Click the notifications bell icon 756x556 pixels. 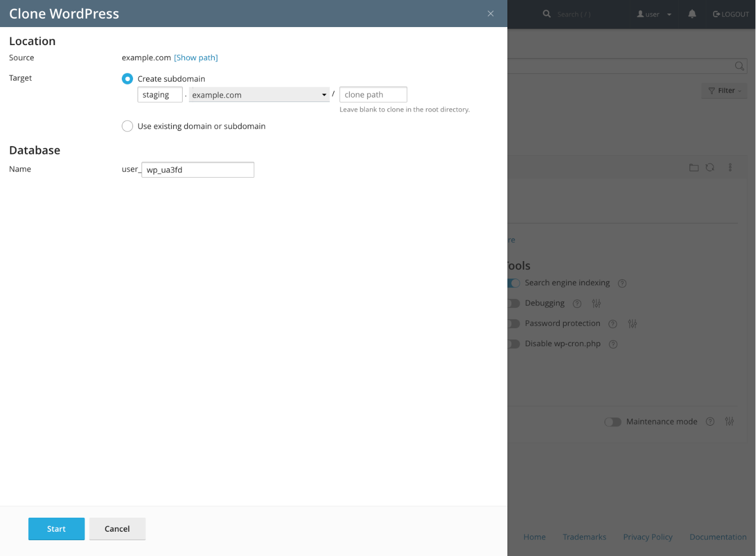[x=692, y=14]
